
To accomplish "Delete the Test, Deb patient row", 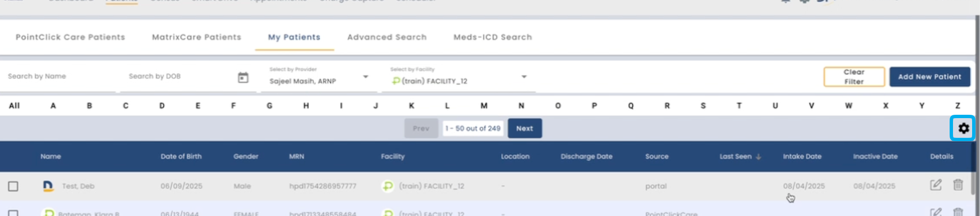I will (958, 184).
